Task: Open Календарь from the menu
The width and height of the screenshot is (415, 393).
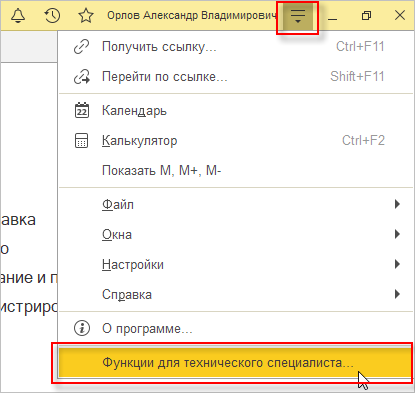Action: coord(236,110)
